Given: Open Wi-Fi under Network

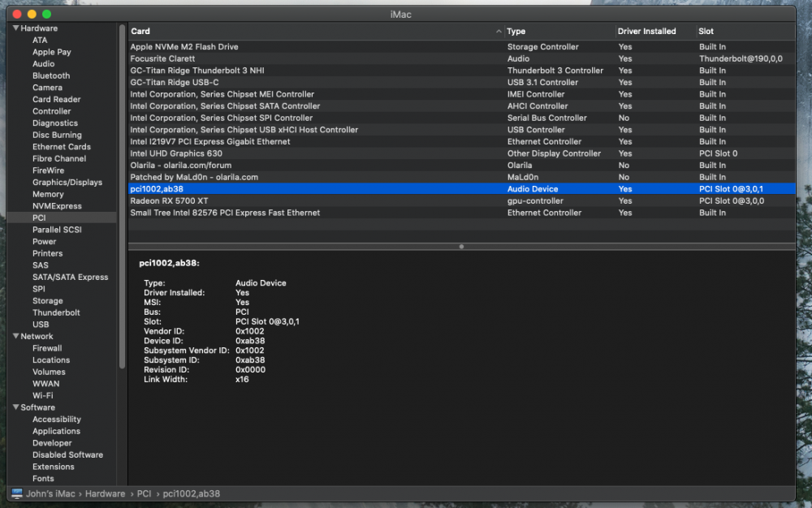Looking at the screenshot, I should pyautogui.click(x=42, y=395).
